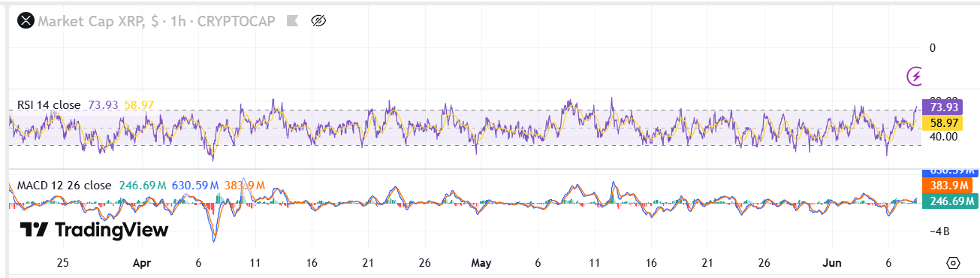
Task: Click the Apr label on time axis
Action: pos(142,264)
